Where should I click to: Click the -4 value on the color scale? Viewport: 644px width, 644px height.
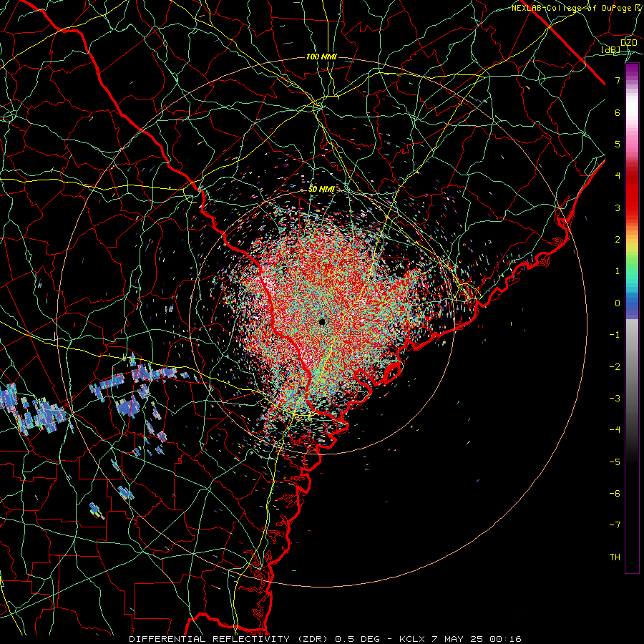(615, 429)
